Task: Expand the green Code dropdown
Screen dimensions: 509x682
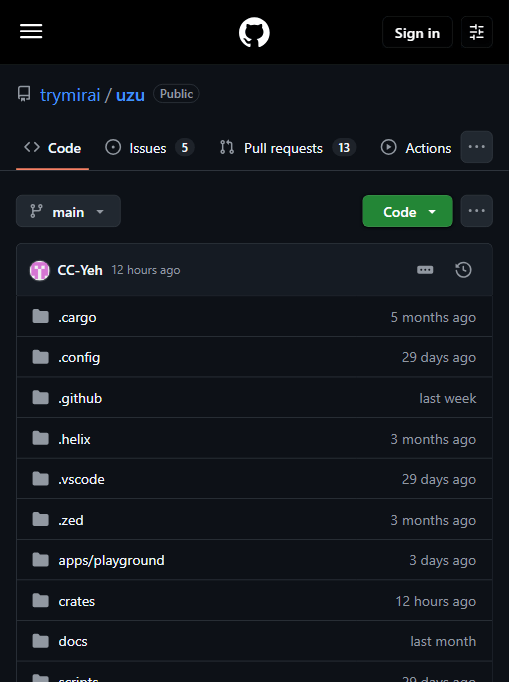Action: pos(407,211)
